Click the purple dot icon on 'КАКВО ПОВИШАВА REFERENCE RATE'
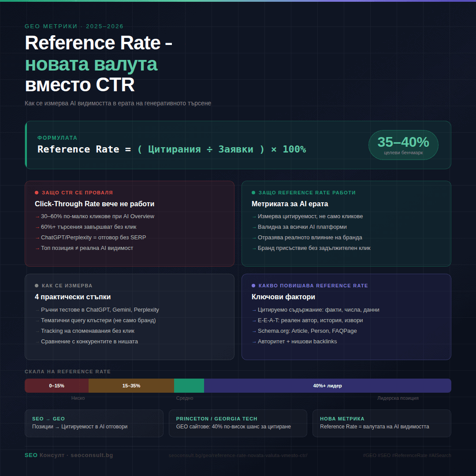Viewport: 476px width, 476px height. click(253, 285)
